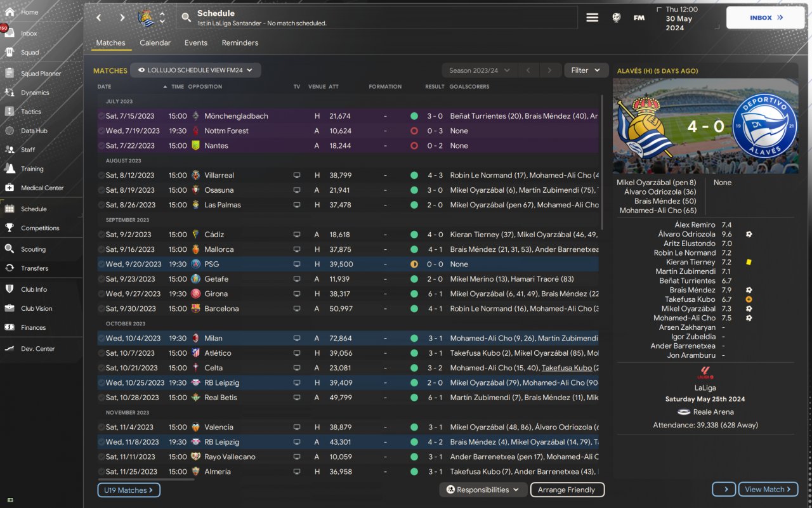Screen dimensions: 812x508
Task: Toggle the check circle on the Mönchengladbach row
Action: click(x=101, y=116)
